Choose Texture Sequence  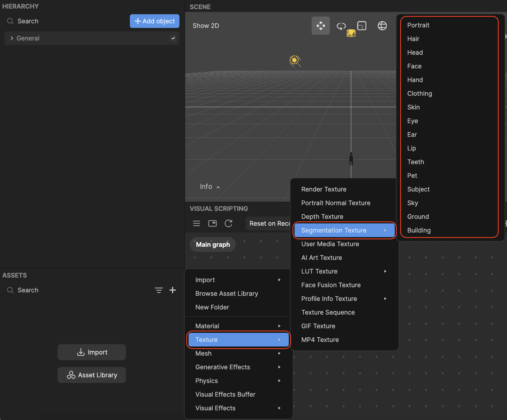[x=344, y=312]
